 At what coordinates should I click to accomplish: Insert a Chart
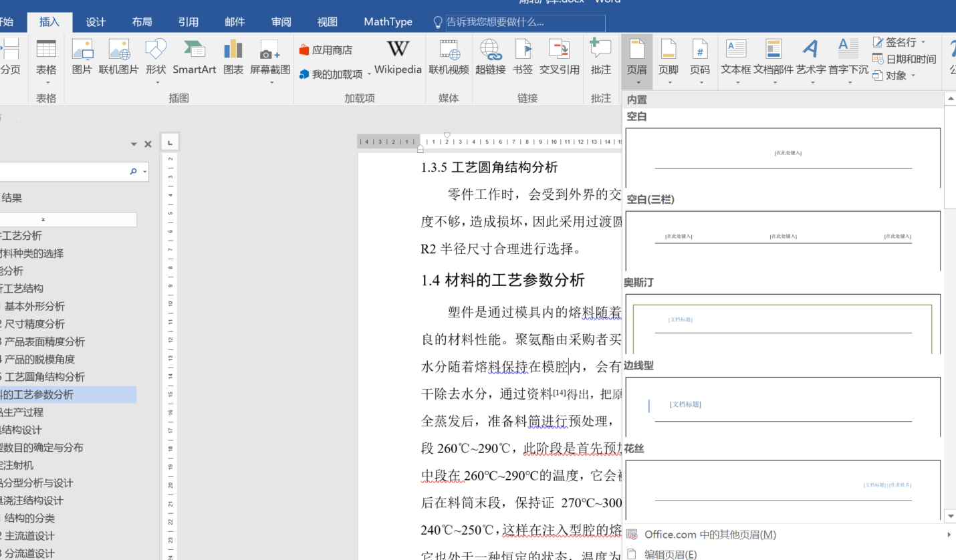coord(233,58)
